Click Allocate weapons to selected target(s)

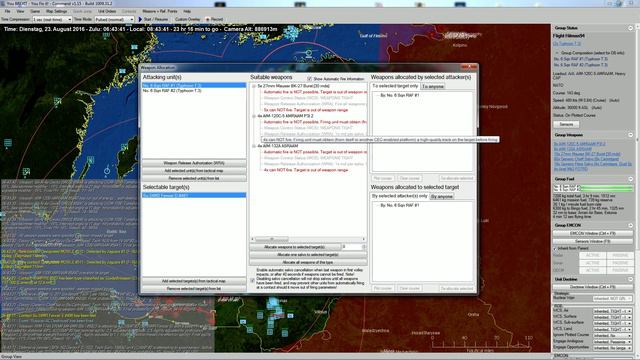tap(295, 247)
